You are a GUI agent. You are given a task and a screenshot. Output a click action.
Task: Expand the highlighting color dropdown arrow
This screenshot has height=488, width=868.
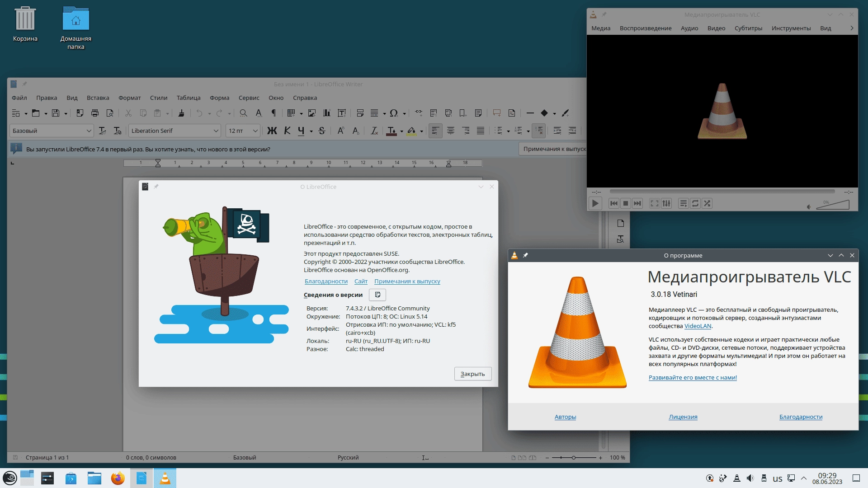point(421,131)
